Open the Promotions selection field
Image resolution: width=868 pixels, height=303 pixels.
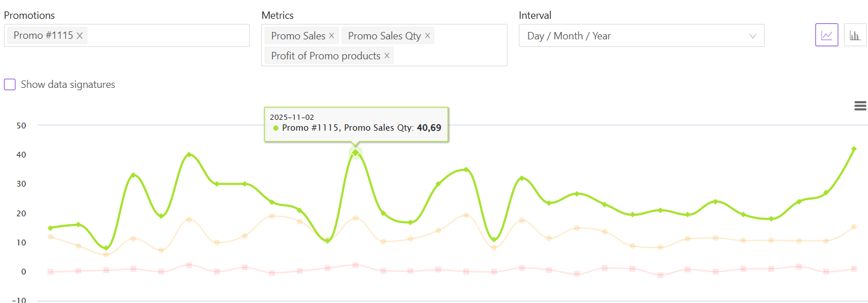pyautogui.click(x=166, y=35)
